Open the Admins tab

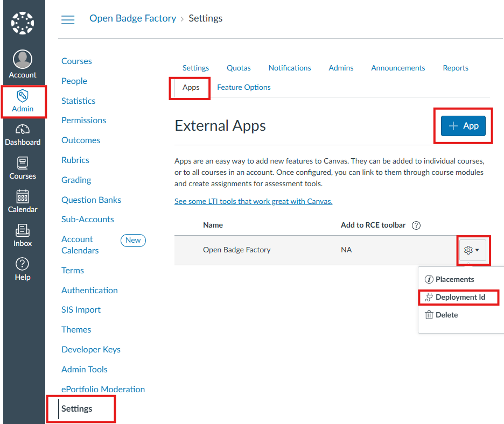[x=341, y=68]
